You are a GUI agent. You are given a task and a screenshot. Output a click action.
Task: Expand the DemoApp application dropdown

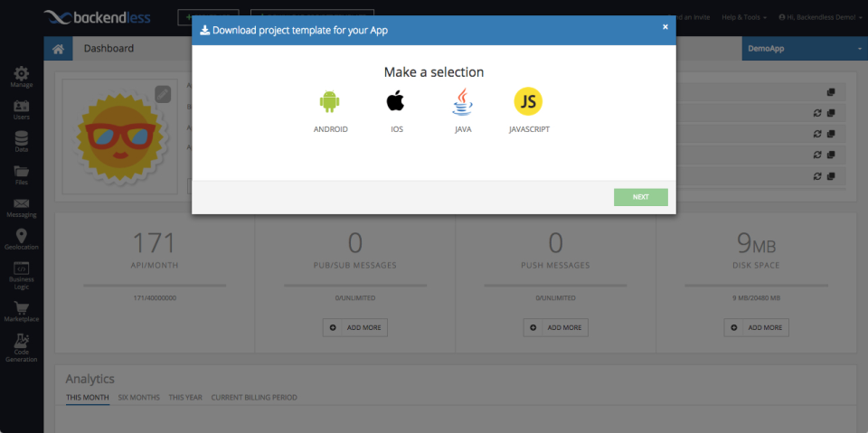coord(804,48)
